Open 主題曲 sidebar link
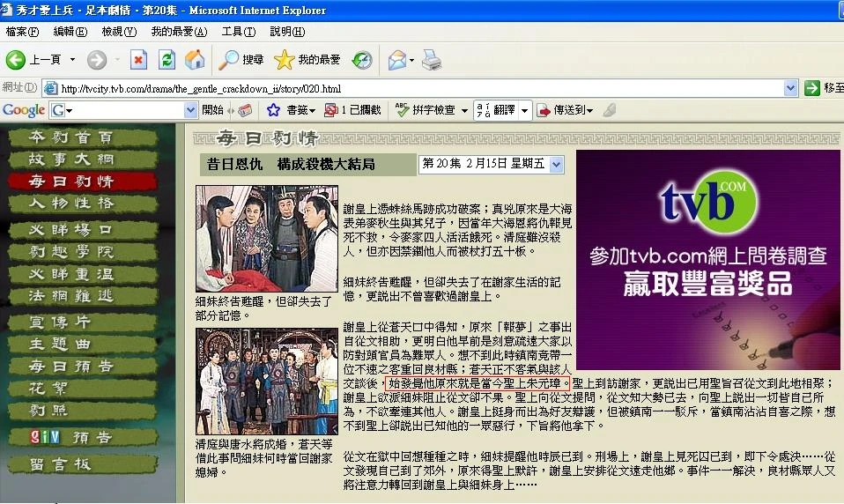Screen dimensions: 844x504 [x=83, y=344]
